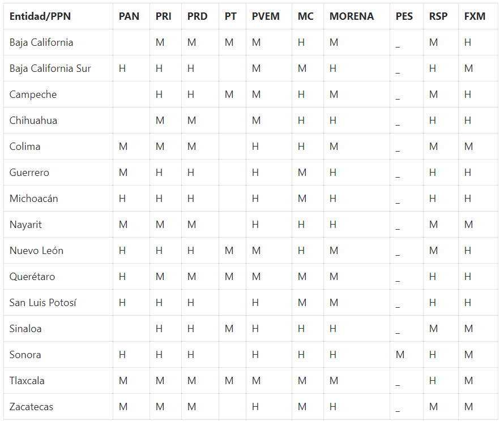Select the FXM column header
This screenshot has width=504, height=426.
[x=475, y=16]
